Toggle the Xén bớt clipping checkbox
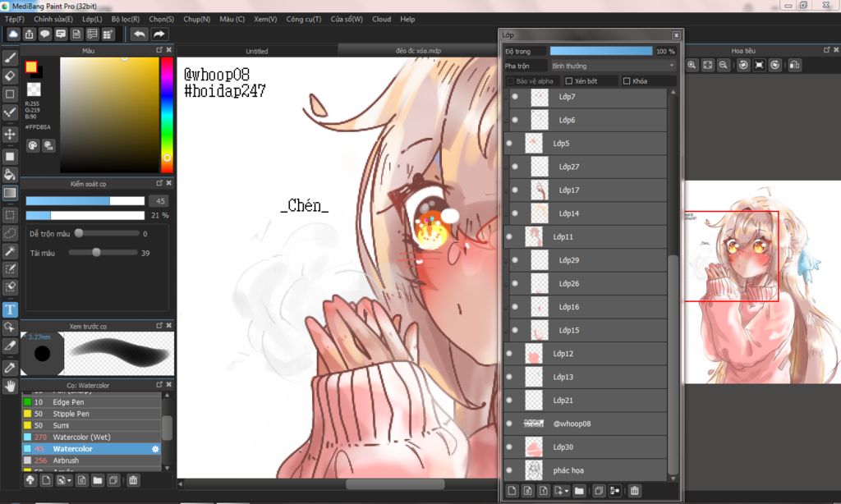Screen dimensions: 841x504 (569, 81)
